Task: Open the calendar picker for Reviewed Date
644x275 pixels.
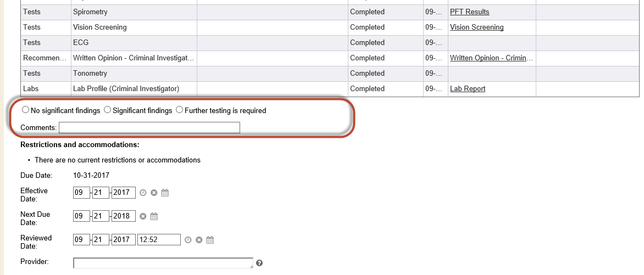Action: [x=210, y=240]
